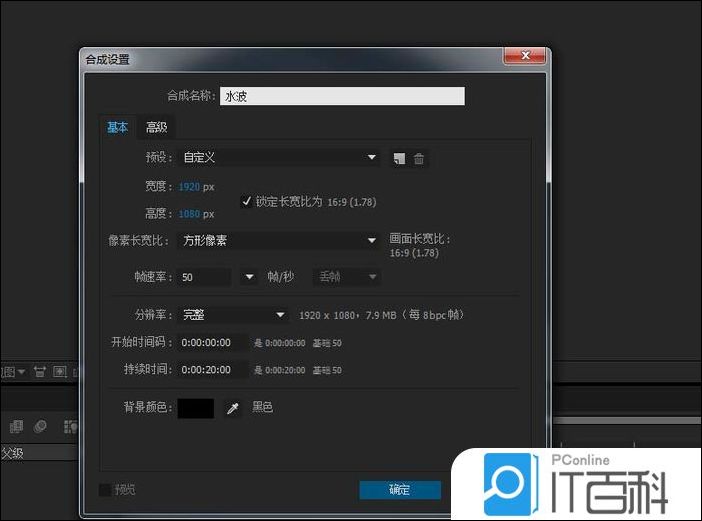Open the 丢帧 drop-frame dropdown

(347, 277)
